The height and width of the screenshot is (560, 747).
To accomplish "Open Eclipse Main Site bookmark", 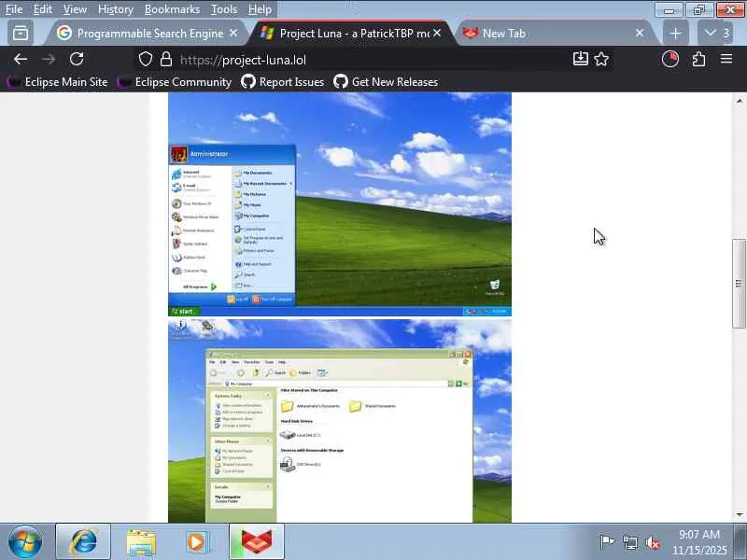I will [x=58, y=82].
